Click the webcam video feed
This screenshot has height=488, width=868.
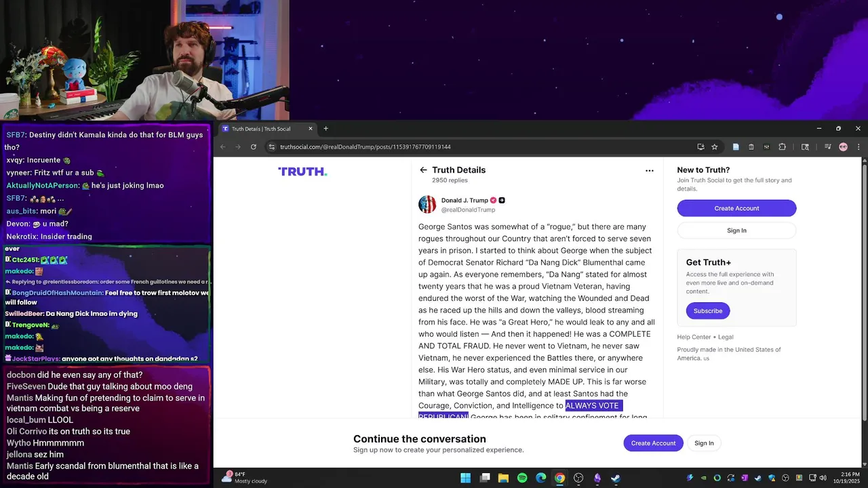point(144,60)
